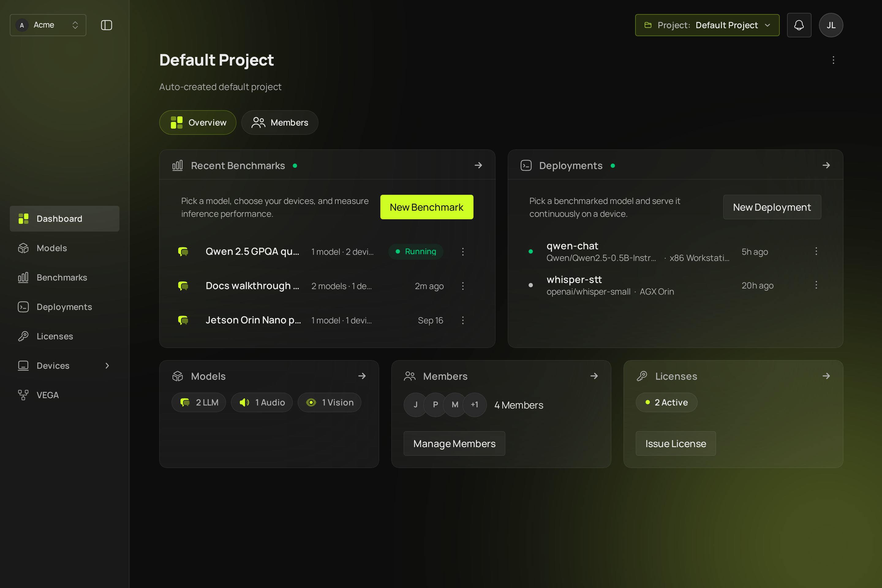Click the 2m ago timestamp
882x588 pixels.
pos(429,286)
